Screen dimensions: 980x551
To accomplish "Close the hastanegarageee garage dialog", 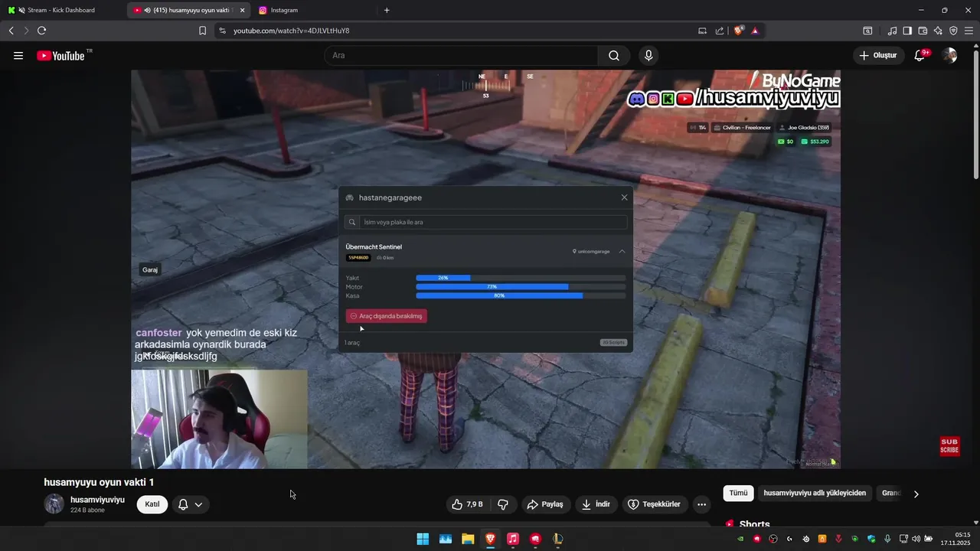I will 624,197.
